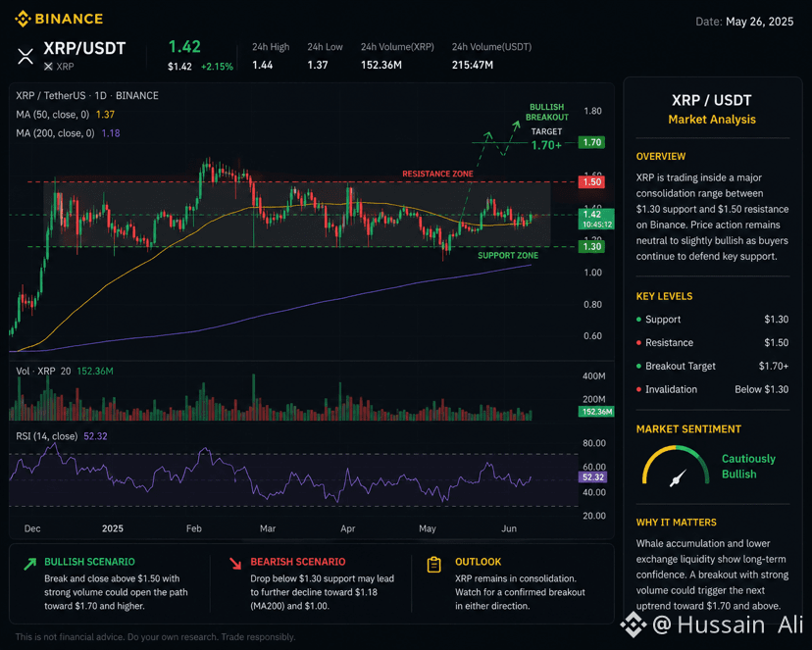
Task: Click the RSI (14, close) indicator label
Action: click(x=47, y=436)
